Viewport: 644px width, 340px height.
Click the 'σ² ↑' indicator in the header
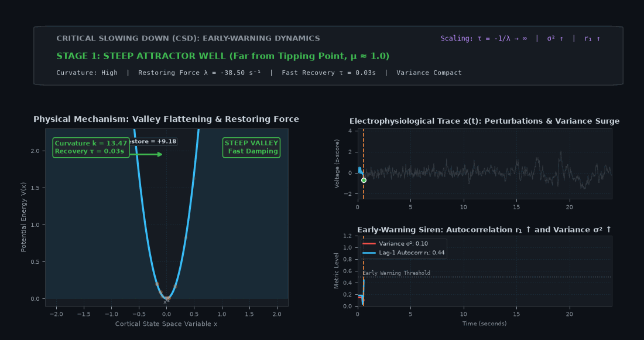point(555,39)
